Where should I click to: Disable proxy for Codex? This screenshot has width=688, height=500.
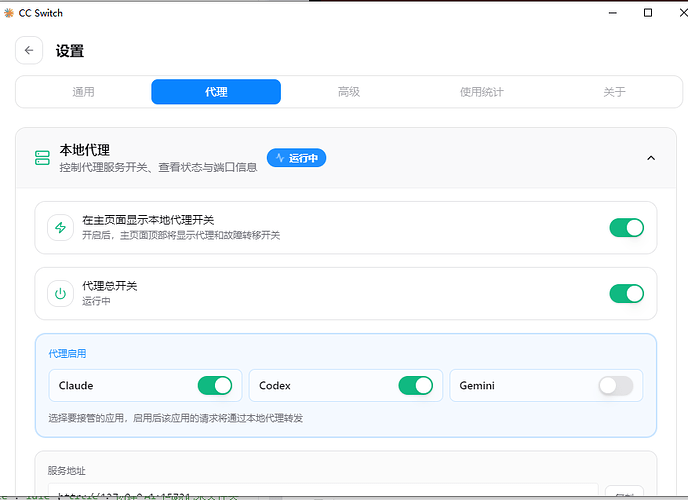point(415,386)
